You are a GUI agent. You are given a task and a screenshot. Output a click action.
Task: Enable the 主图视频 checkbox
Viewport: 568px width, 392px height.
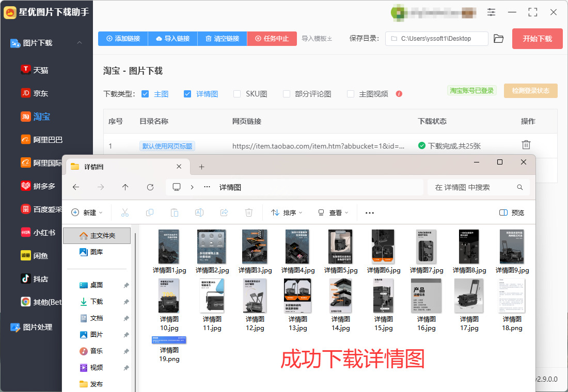pyautogui.click(x=350, y=94)
